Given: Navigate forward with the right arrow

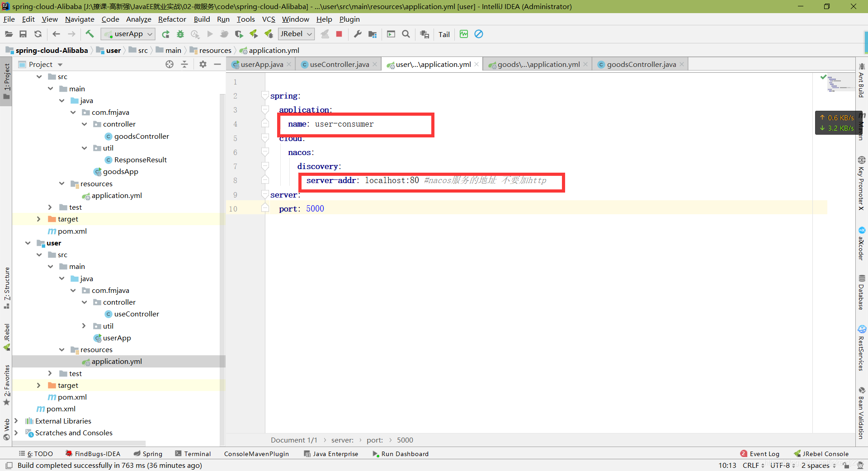Looking at the screenshot, I should (71, 34).
